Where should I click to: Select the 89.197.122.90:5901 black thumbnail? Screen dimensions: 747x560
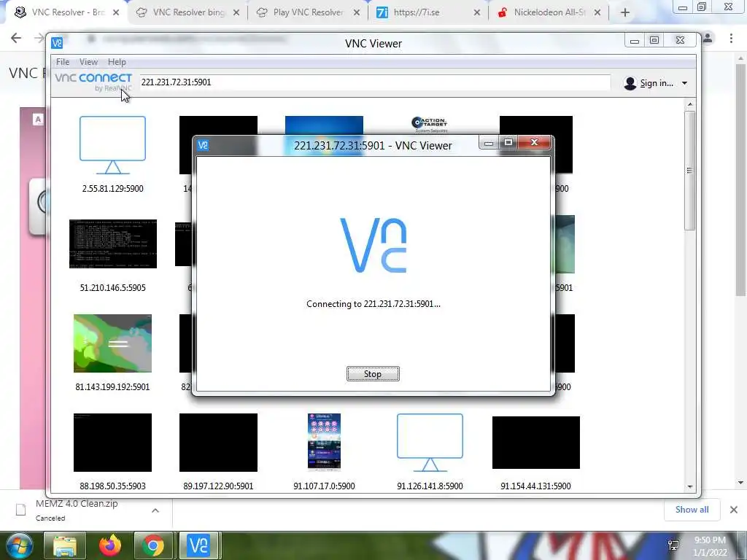pos(218,443)
